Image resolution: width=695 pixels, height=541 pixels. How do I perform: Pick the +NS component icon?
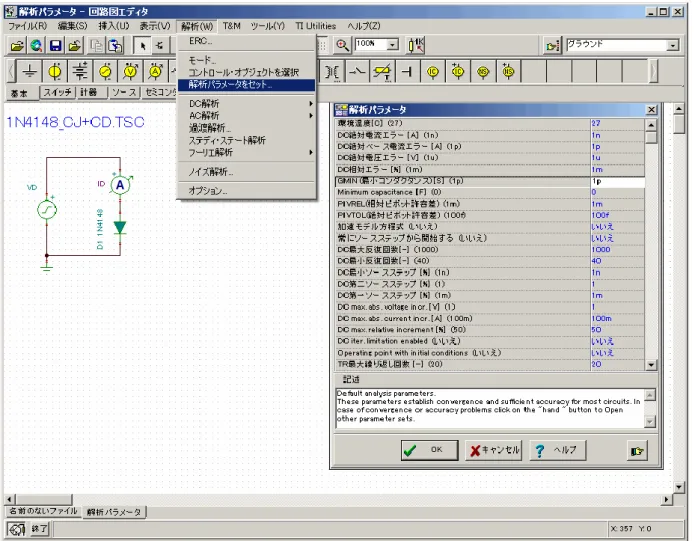(x=508, y=71)
